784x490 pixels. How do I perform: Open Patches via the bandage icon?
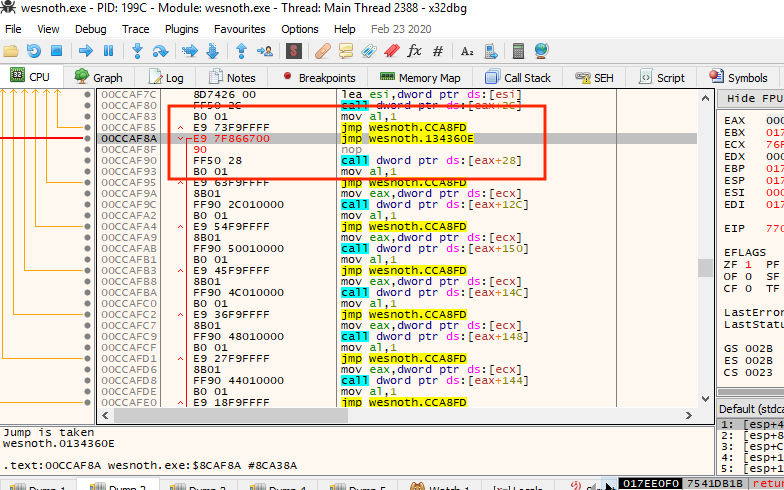coord(323,50)
